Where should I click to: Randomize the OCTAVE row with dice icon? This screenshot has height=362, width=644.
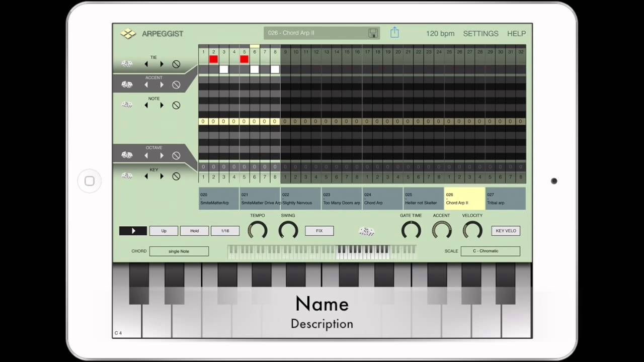click(127, 155)
